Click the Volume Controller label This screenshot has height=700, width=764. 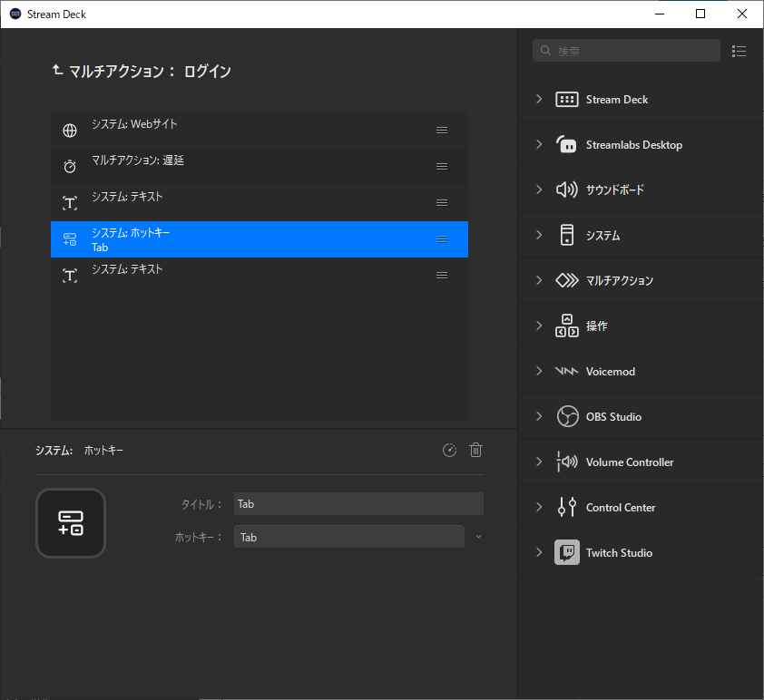(x=630, y=462)
